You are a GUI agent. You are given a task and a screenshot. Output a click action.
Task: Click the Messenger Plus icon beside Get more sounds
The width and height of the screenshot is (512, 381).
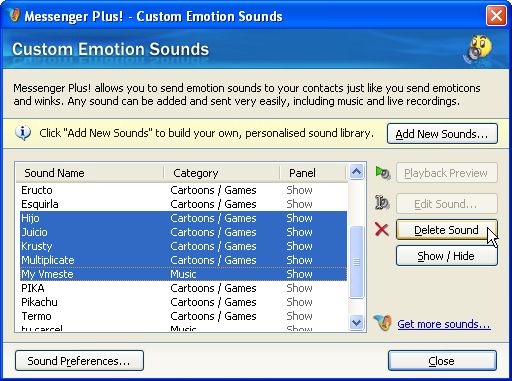[x=383, y=322]
